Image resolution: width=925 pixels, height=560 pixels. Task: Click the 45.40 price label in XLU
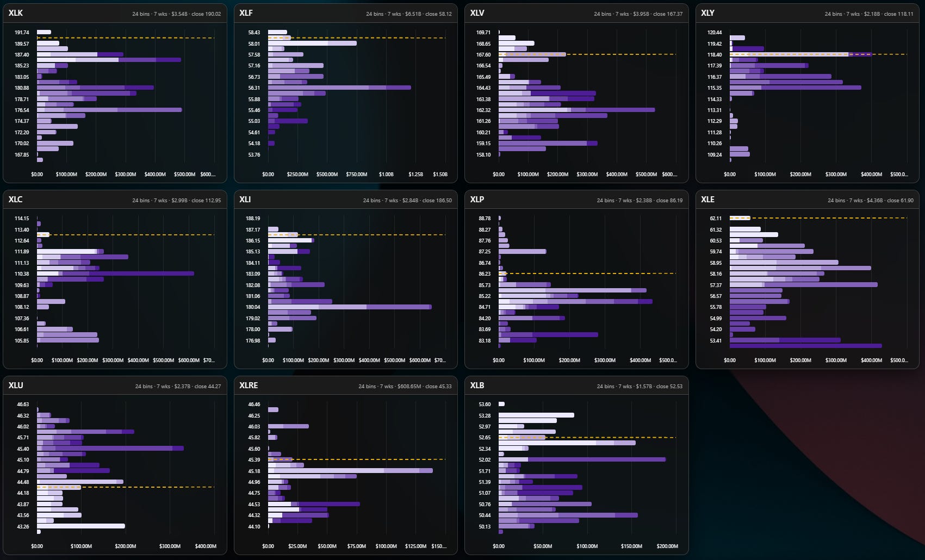point(23,449)
